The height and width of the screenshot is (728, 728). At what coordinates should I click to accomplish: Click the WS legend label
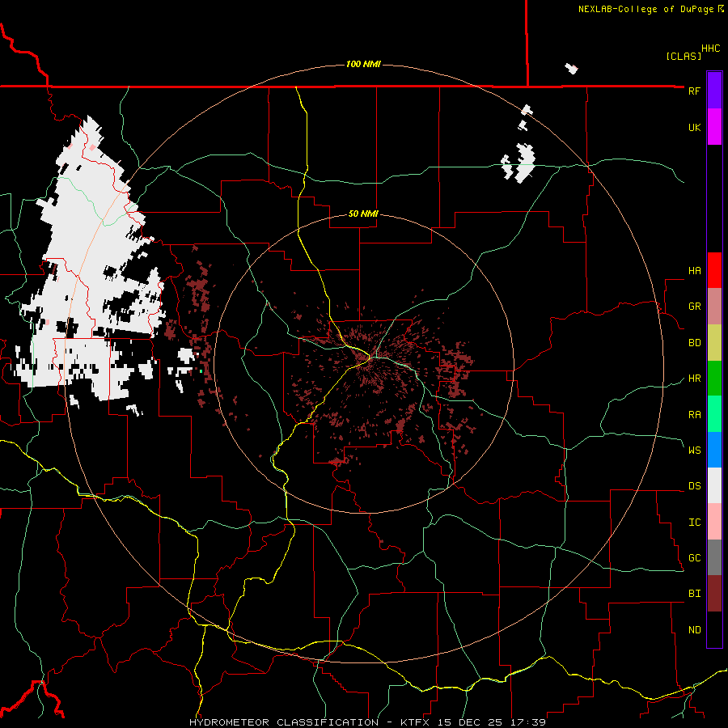pyautogui.click(x=694, y=450)
